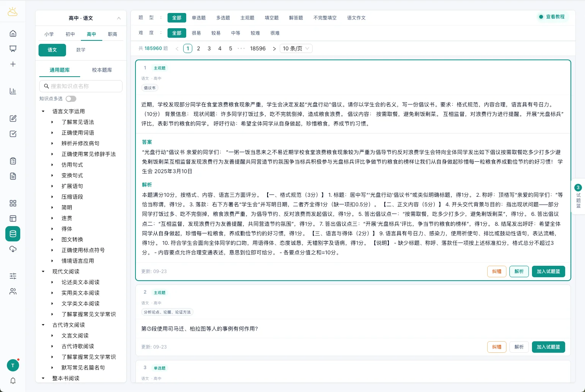Filter question type by 语文作文
Viewport: 585px width, 392px height.
click(x=356, y=18)
